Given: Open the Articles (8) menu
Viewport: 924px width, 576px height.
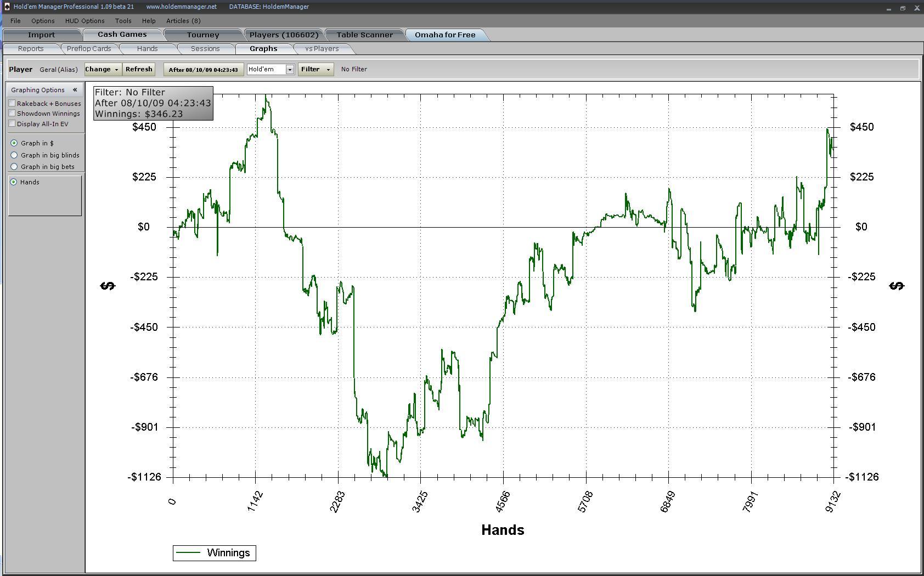Looking at the screenshot, I should pyautogui.click(x=183, y=21).
